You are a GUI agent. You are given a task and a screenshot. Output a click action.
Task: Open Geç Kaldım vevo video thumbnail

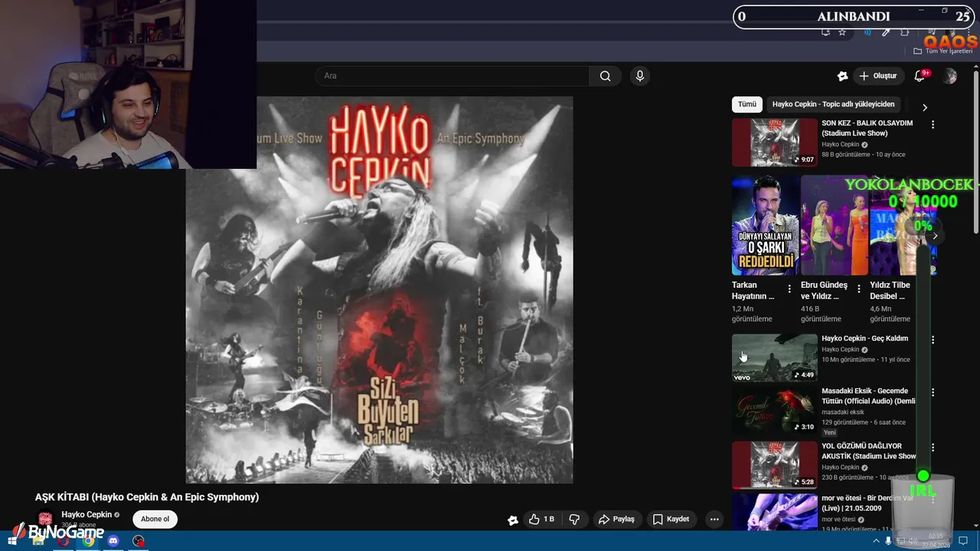click(774, 357)
